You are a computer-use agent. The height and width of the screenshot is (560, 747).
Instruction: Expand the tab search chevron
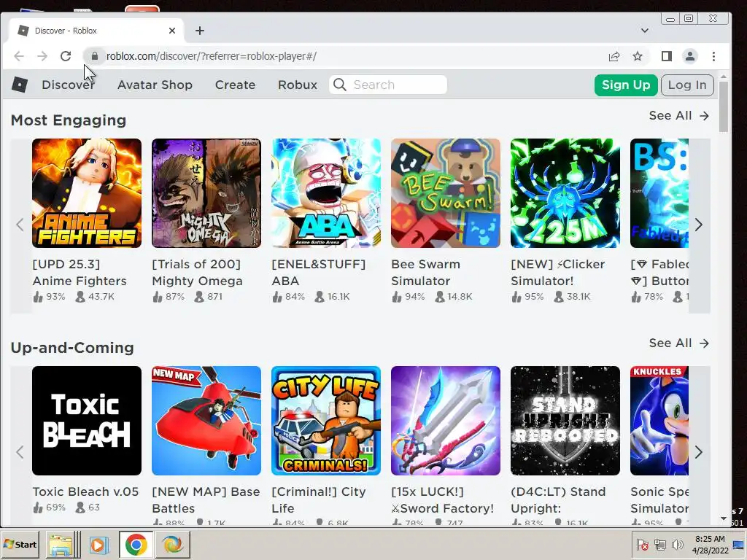pyautogui.click(x=645, y=31)
